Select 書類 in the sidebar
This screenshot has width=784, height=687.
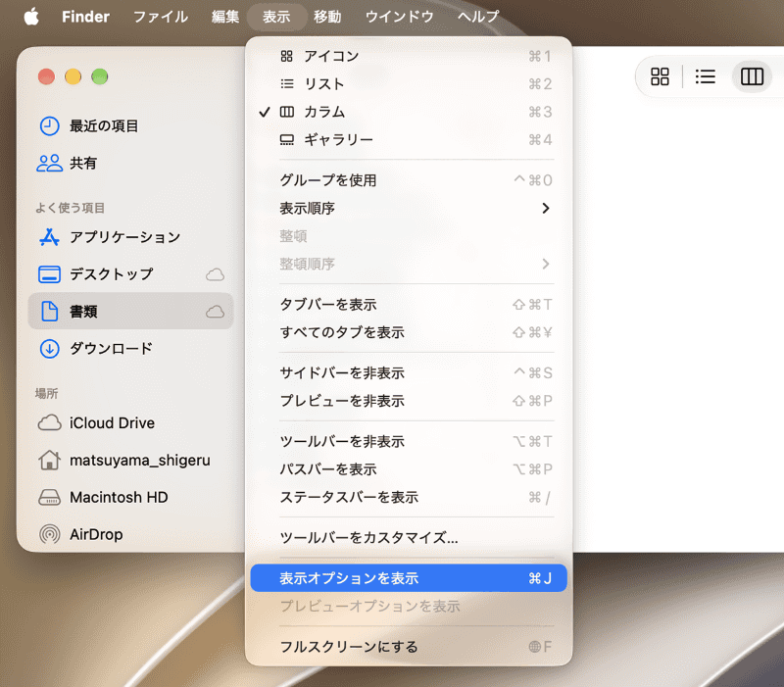130,311
